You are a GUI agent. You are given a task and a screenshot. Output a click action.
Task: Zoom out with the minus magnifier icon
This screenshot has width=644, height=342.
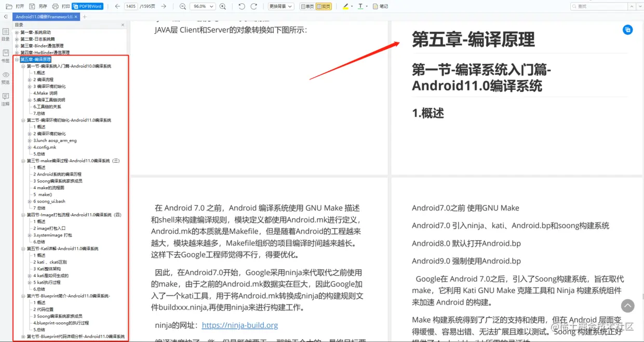pyautogui.click(x=183, y=6)
